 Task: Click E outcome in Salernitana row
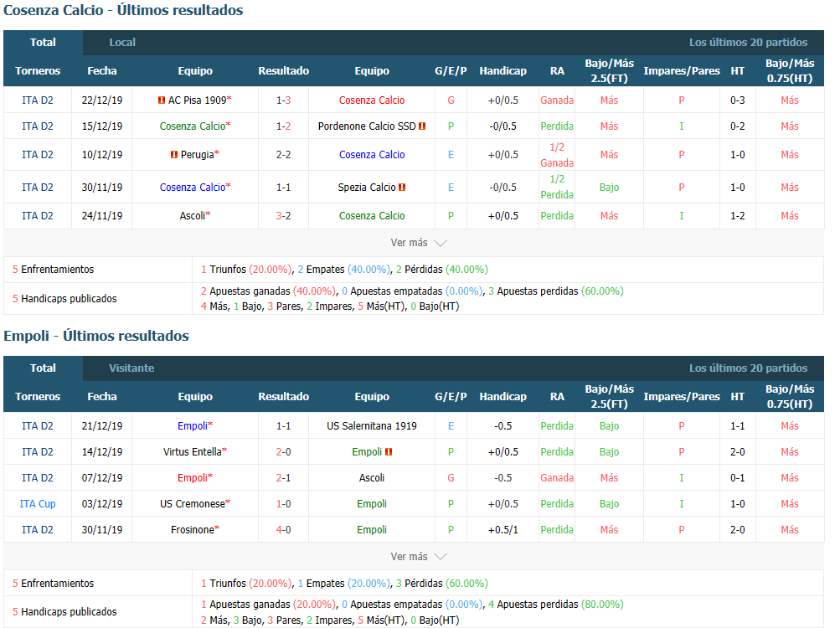coord(451,426)
